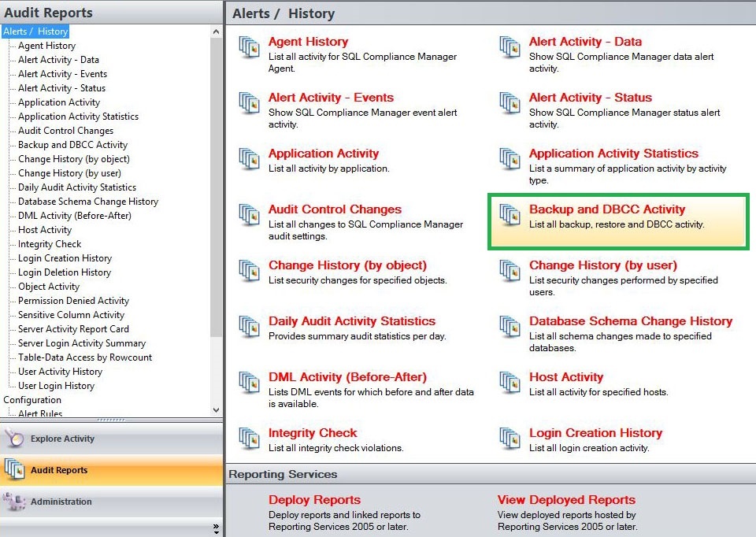Open the DML Activity (Before-After) link

tap(347, 377)
